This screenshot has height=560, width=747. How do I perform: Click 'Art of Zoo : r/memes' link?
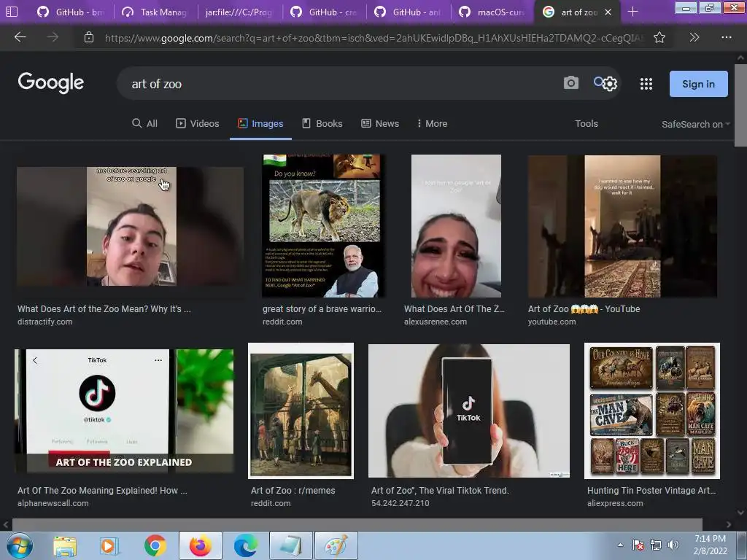click(x=293, y=491)
